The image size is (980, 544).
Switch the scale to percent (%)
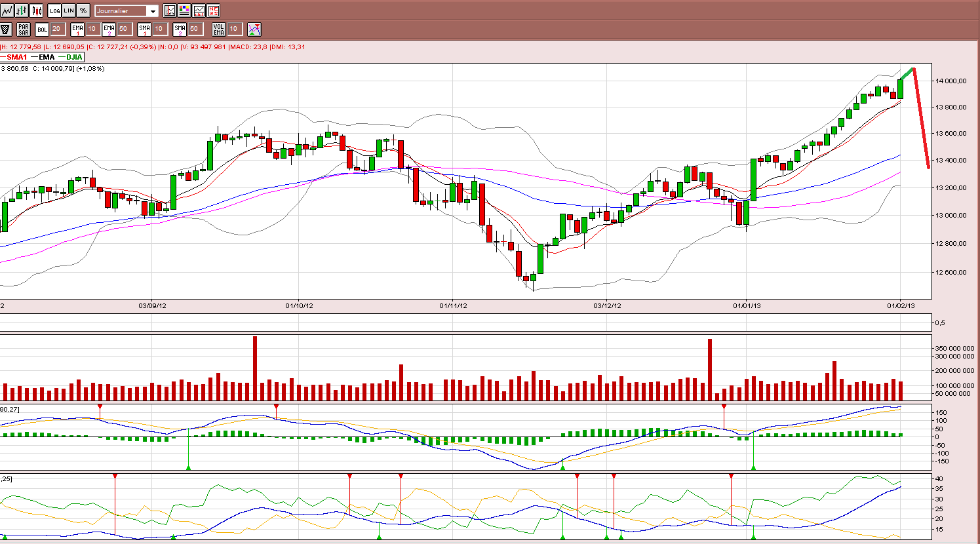pos(83,10)
